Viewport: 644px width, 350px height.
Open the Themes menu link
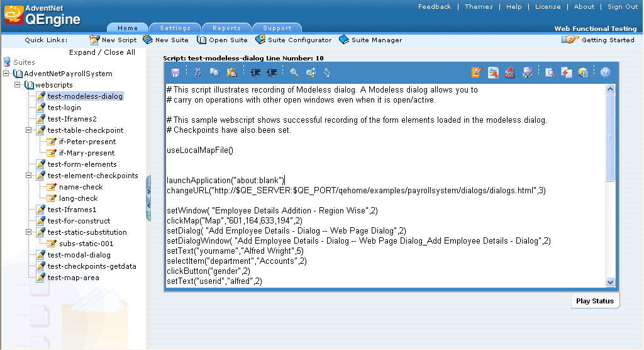479,6
